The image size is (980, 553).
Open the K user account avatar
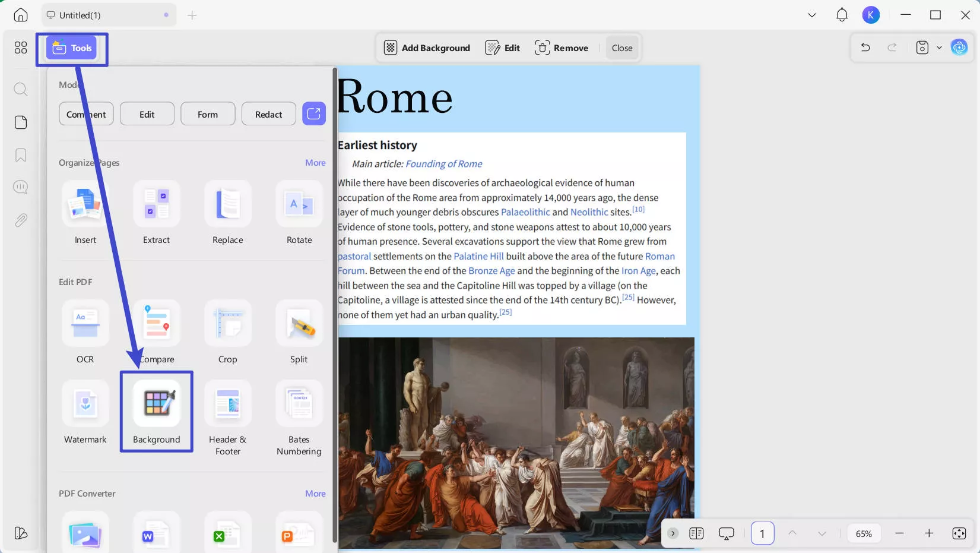871,15
